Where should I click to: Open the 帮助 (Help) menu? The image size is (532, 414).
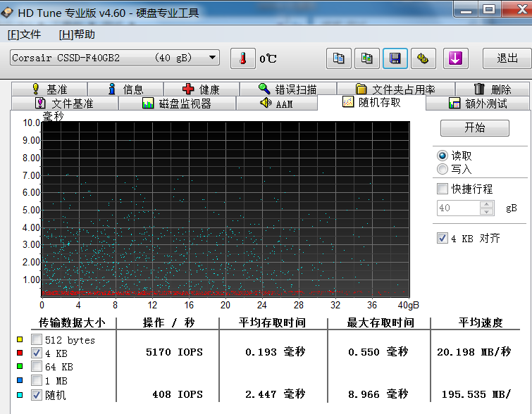[77, 34]
